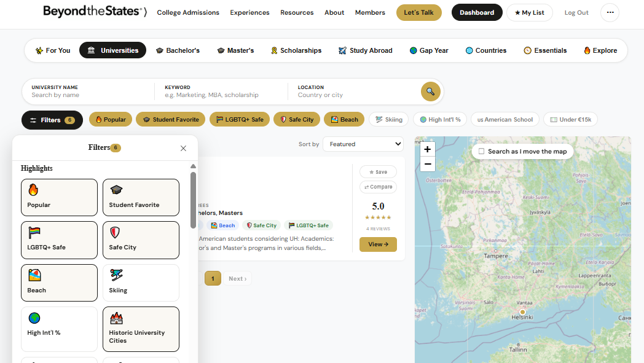Click the BeyondtheStates logo
Screen dimensions: 644x363
click(x=95, y=12)
